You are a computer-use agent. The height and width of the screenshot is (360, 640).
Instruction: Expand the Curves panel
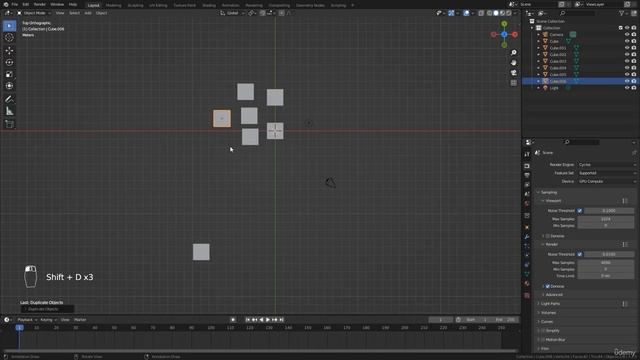coord(547,322)
